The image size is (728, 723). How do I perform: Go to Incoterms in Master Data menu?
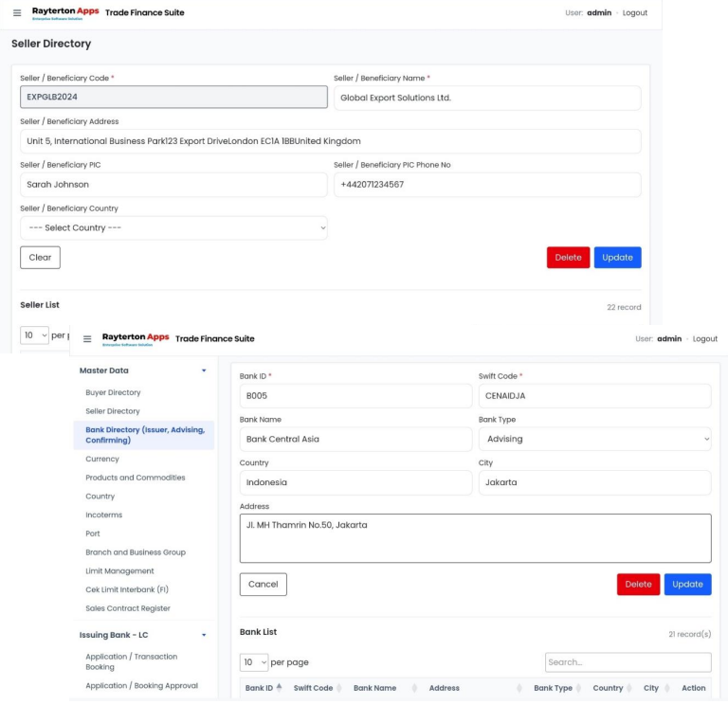103,515
